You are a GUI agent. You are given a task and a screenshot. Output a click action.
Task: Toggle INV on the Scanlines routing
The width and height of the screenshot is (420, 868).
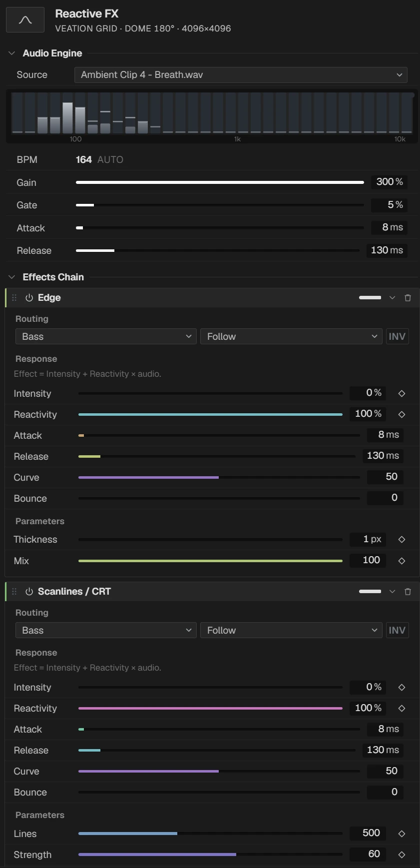point(397,630)
